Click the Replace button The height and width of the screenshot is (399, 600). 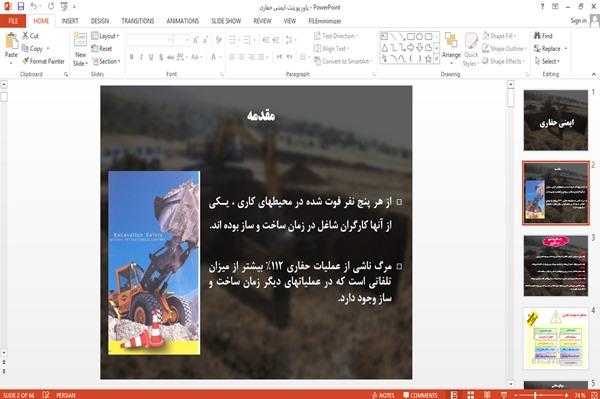pos(551,49)
